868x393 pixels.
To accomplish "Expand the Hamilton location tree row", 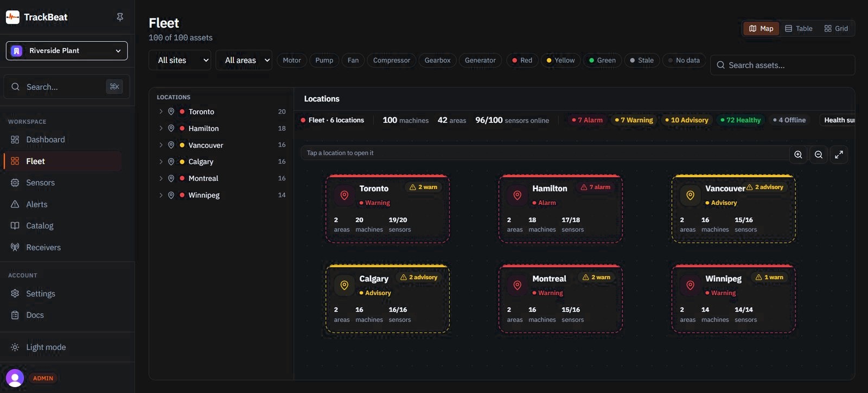I will (x=161, y=129).
